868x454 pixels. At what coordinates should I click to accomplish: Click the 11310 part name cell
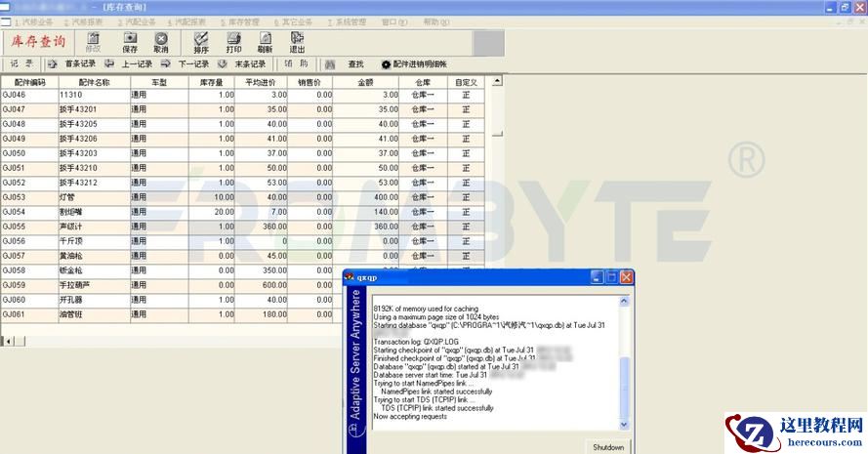[x=94, y=96]
